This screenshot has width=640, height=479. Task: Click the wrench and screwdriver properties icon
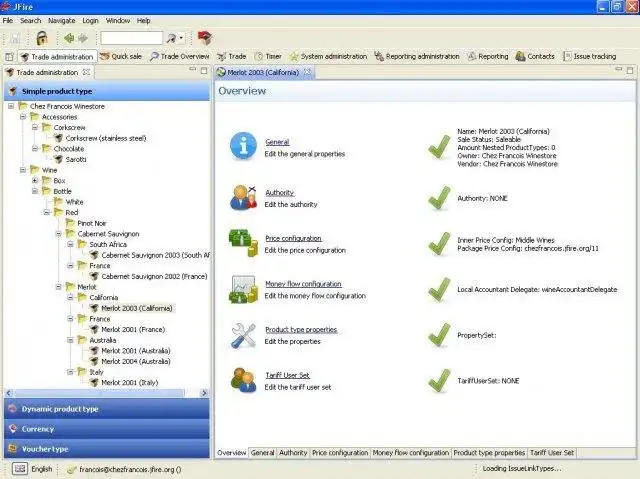(x=243, y=335)
